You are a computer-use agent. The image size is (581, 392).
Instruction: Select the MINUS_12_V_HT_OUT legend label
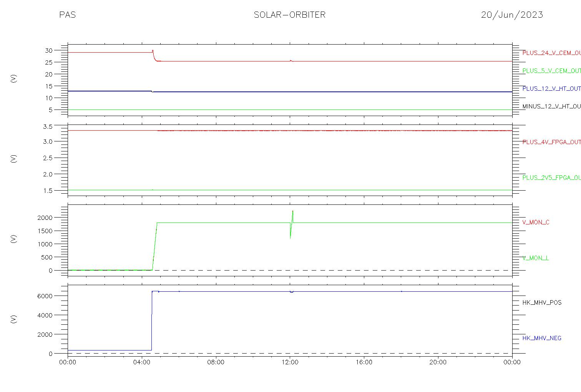pyautogui.click(x=551, y=106)
